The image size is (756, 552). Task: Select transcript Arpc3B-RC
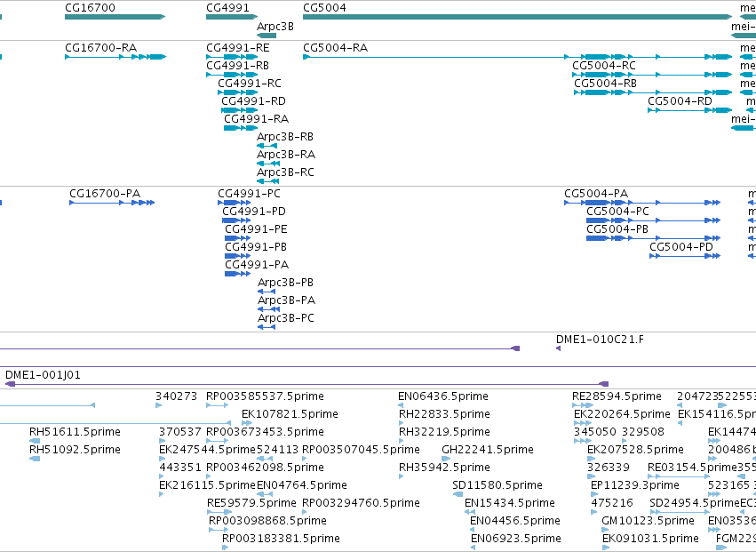[x=267, y=181]
